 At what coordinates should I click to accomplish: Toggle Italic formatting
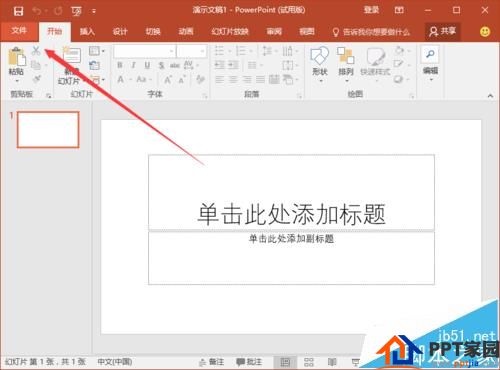click(x=133, y=65)
